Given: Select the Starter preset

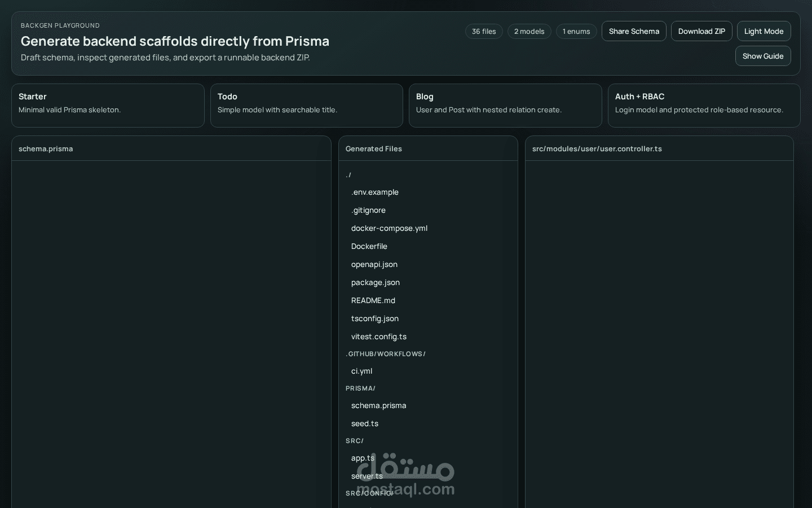Looking at the screenshot, I should coord(108,106).
